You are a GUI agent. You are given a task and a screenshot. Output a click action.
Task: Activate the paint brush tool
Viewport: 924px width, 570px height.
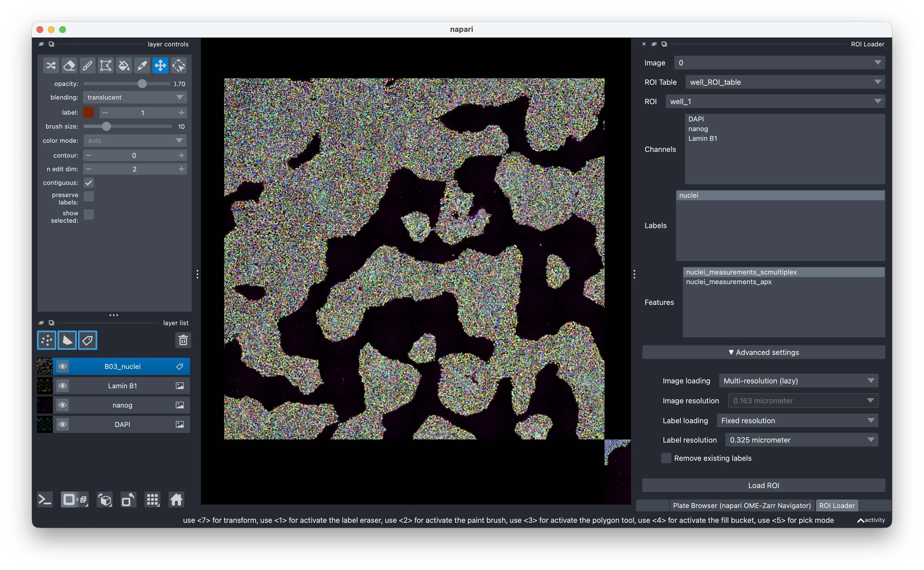point(87,66)
